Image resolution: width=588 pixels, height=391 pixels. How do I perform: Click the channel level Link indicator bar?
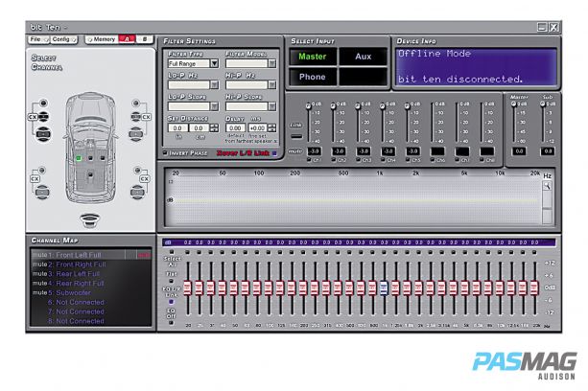pos(296,136)
